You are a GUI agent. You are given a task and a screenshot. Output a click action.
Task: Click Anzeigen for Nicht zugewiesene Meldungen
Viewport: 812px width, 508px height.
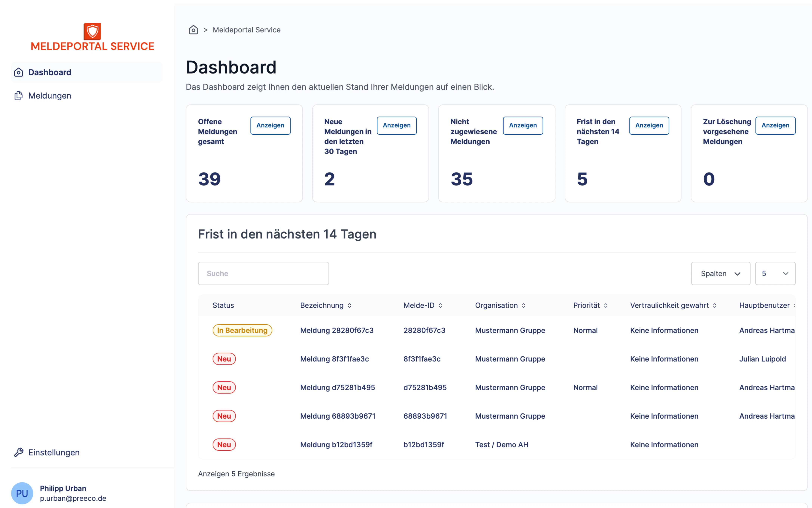(x=523, y=125)
